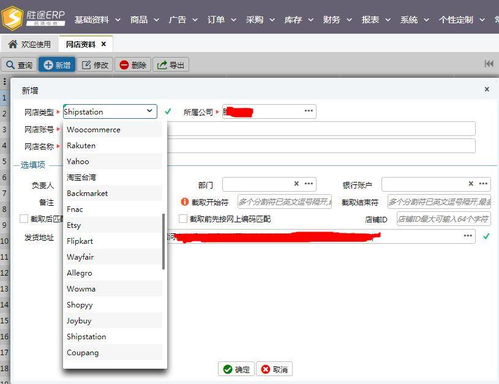Open the 所属公司 ellipsis picker
The width and height of the screenshot is (499, 384).
tap(309, 111)
